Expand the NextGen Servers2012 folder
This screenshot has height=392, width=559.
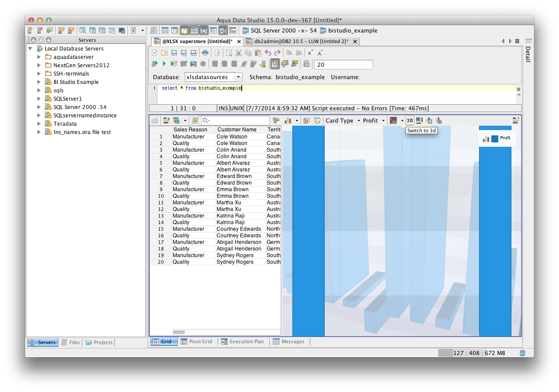pyautogui.click(x=39, y=65)
